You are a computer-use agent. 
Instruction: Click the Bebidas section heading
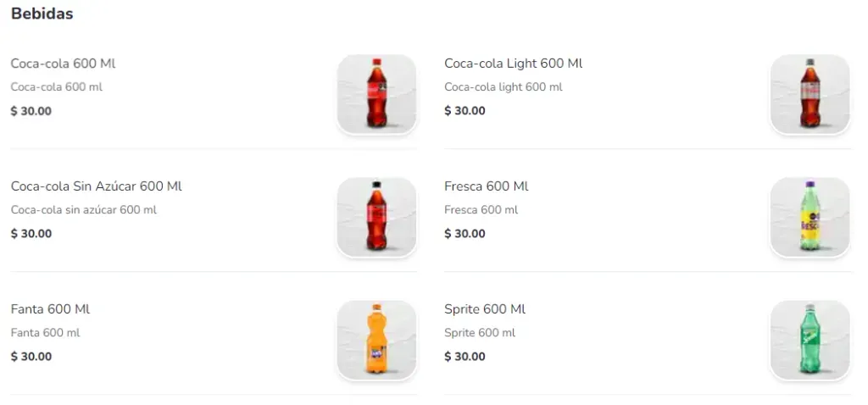(42, 14)
